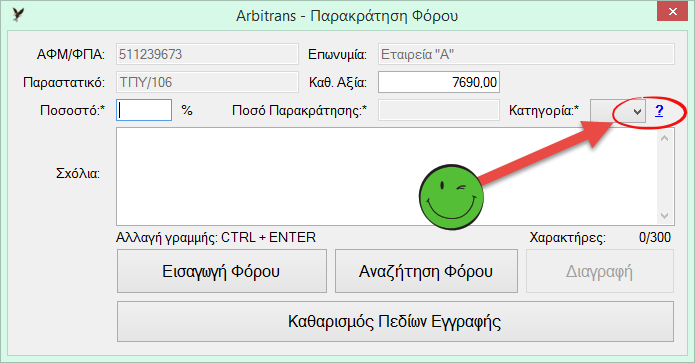Click the ΑΦΜ/ΦΠΑ field showing 511239673
The image size is (695, 363).
207,54
